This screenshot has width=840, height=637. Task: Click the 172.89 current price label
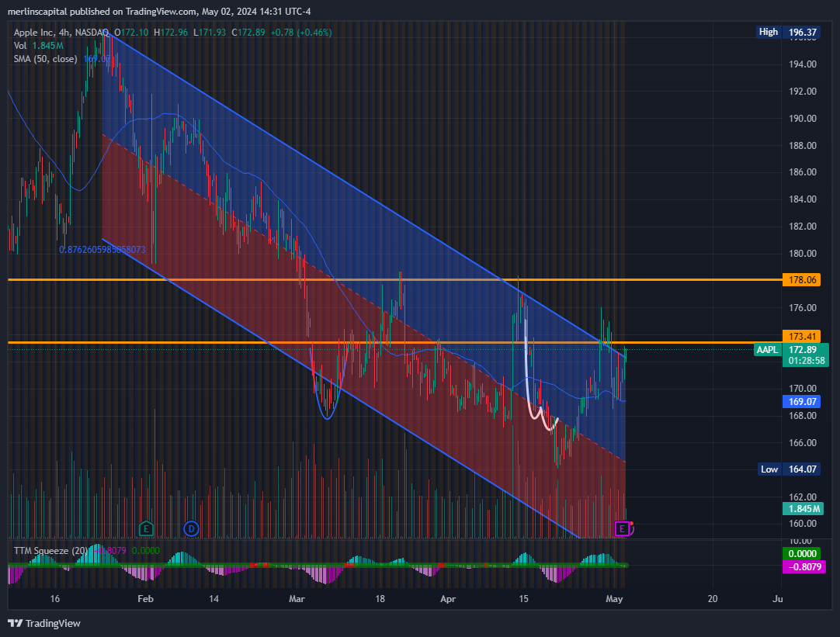click(803, 350)
